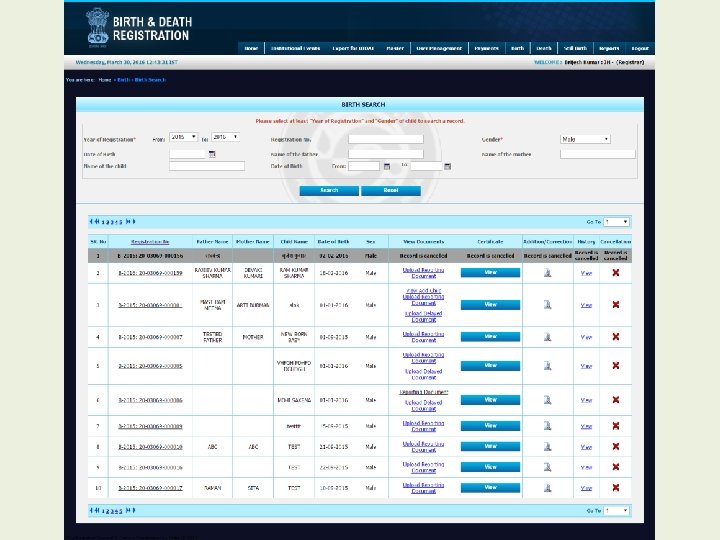Focus the Name of the child field

pyautogui.click(x=207, y=166)
